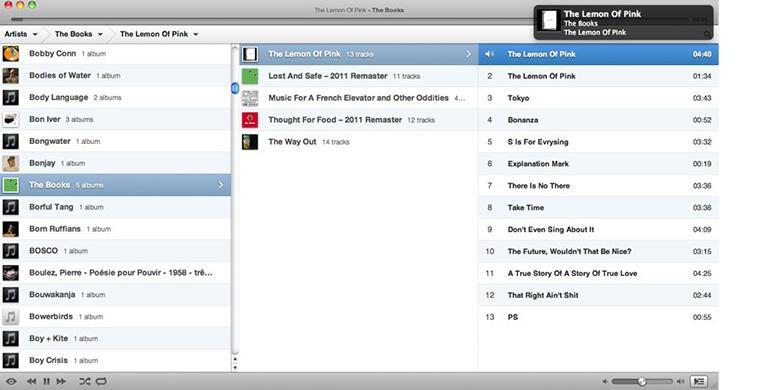Select artist Bowerbirds
The width and height of the screenshot is (780, 390).
pyautogui.click(x=115, y=316)
